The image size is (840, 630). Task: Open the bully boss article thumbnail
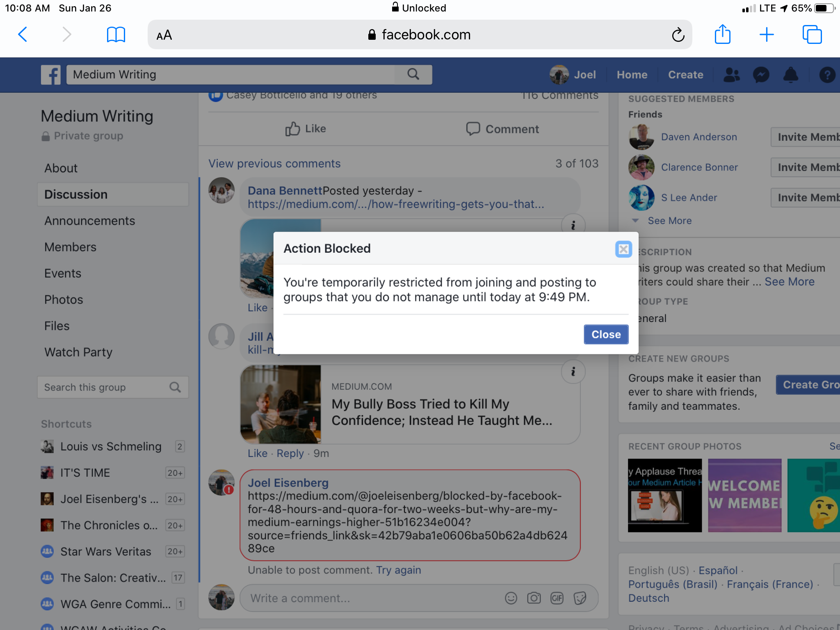pos(281,404)
